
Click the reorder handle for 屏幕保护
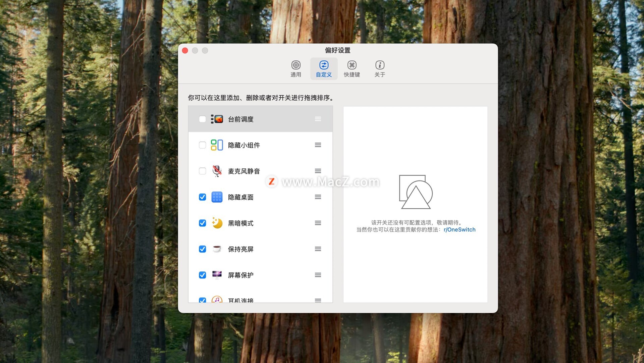tap(318, 275)
